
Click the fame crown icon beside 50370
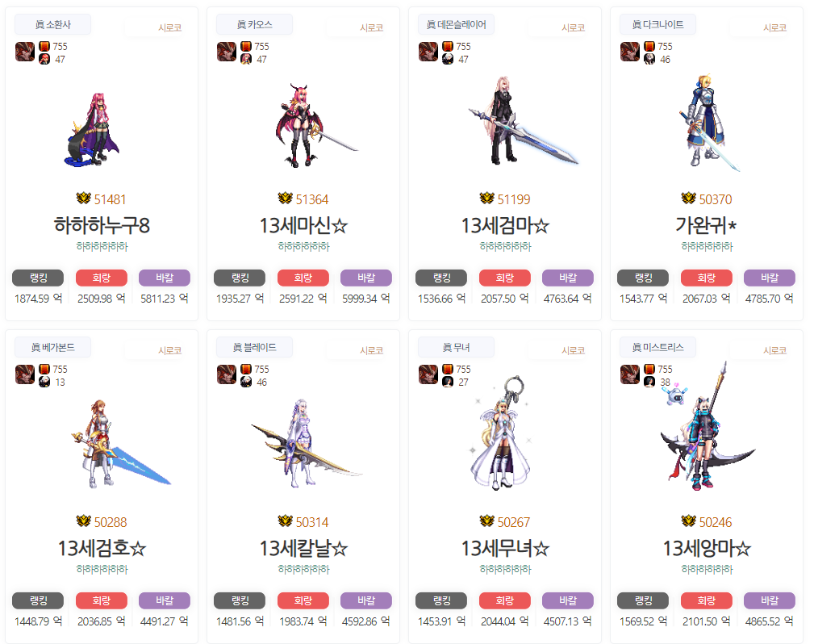(x=688, y=198)
